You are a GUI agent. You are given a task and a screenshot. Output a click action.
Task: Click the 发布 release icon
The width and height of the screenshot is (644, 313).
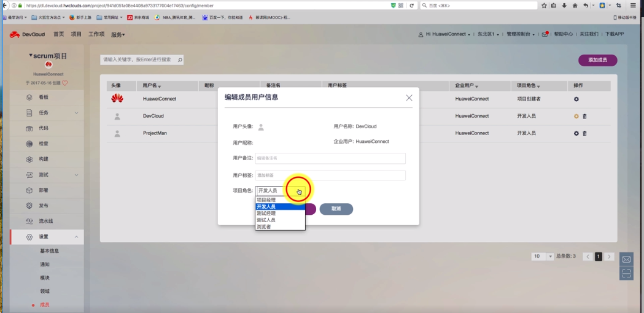click(29, 206)
